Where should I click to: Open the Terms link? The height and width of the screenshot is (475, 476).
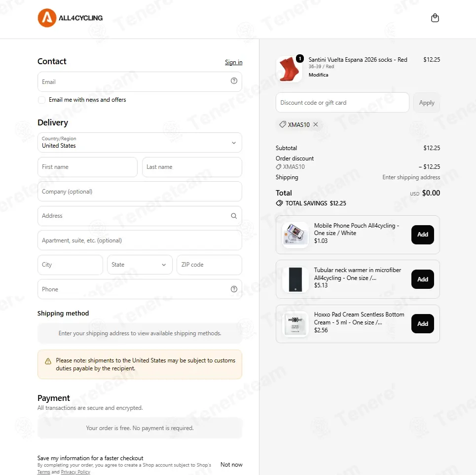click(x=44, y=472)
